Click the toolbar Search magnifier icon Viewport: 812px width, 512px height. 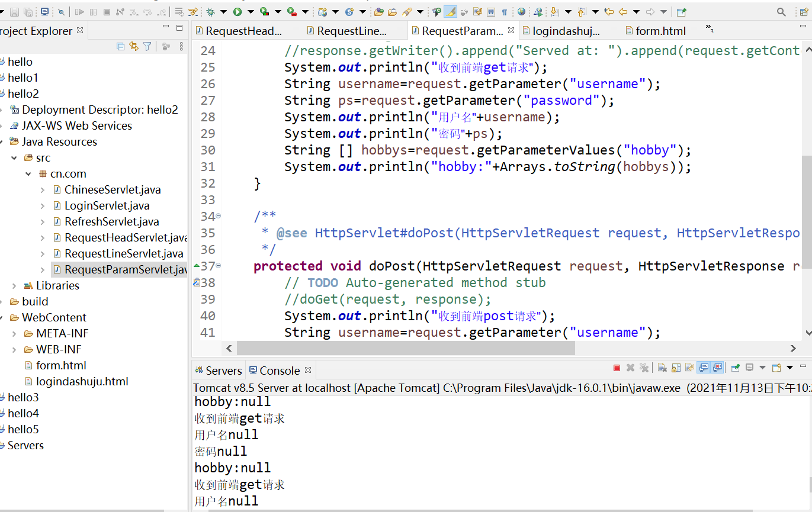tap(781, 12)
